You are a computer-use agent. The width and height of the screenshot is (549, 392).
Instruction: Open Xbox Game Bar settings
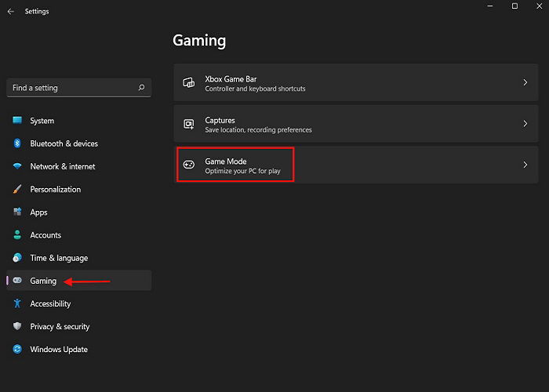click(356, 82)
